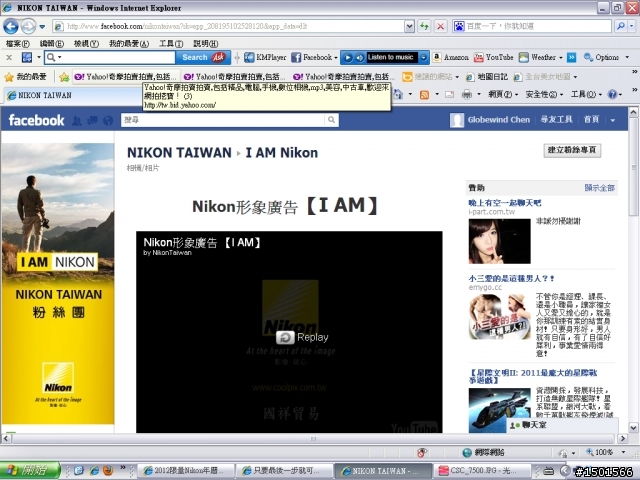Click Replay on the Nikon video
This screenshot has height=480, width=640.
point(302,338)
